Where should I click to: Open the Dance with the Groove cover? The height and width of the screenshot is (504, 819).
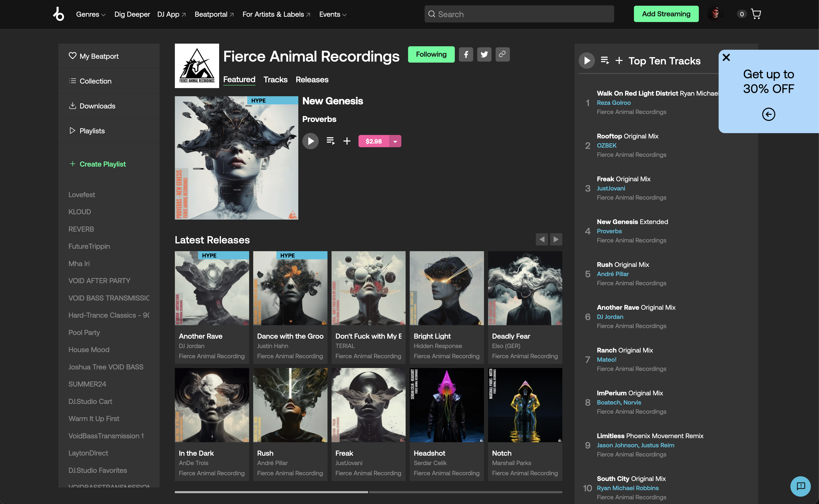pyautogui.click(x=290, y=288)
